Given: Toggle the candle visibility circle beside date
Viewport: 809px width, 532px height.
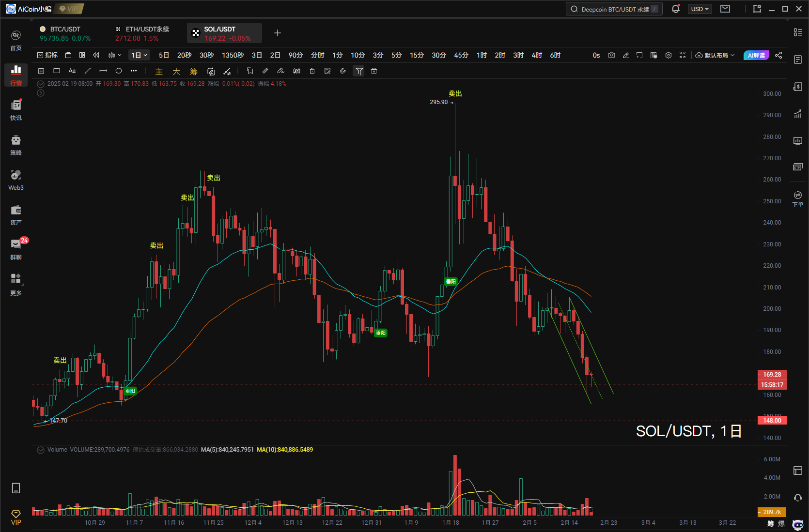Looking at the screenshot, I should pos(41,84).
